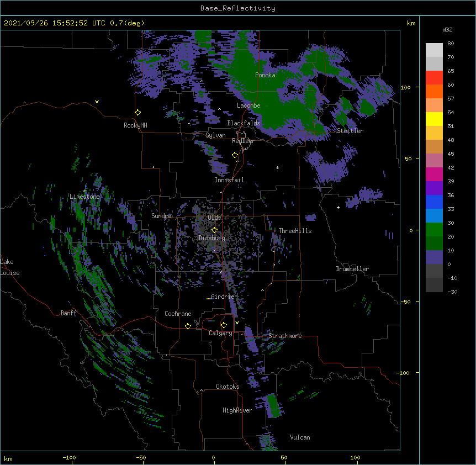Click the yellow V marker northeast of Calgary
Viewport: 476px width, 465px height.
click(237, 323)
